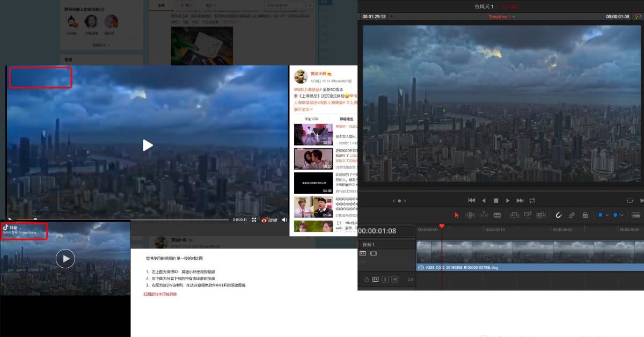
Task: Play the Weibo video with center button
Action: click(x=148, y=145)
